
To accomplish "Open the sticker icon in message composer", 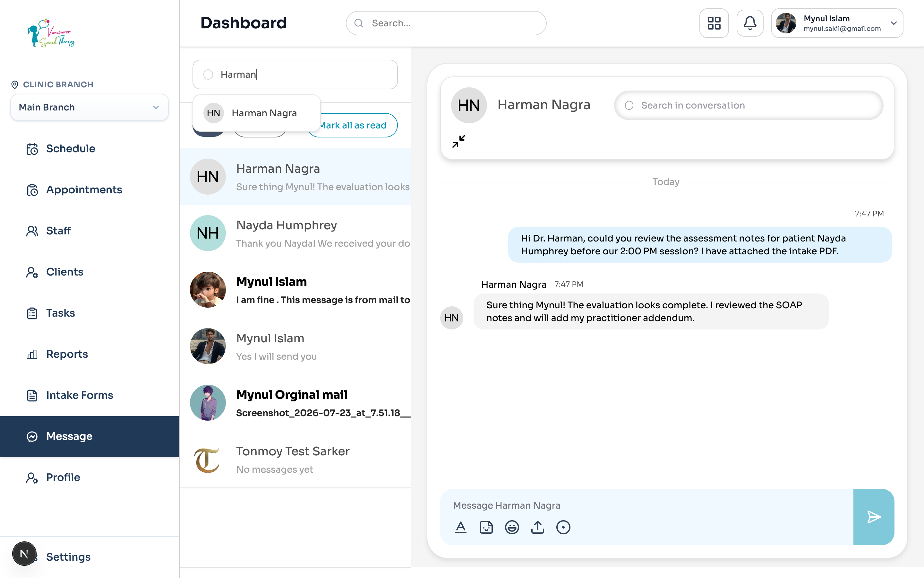I will pyautogui.click(x=486, y=527).
